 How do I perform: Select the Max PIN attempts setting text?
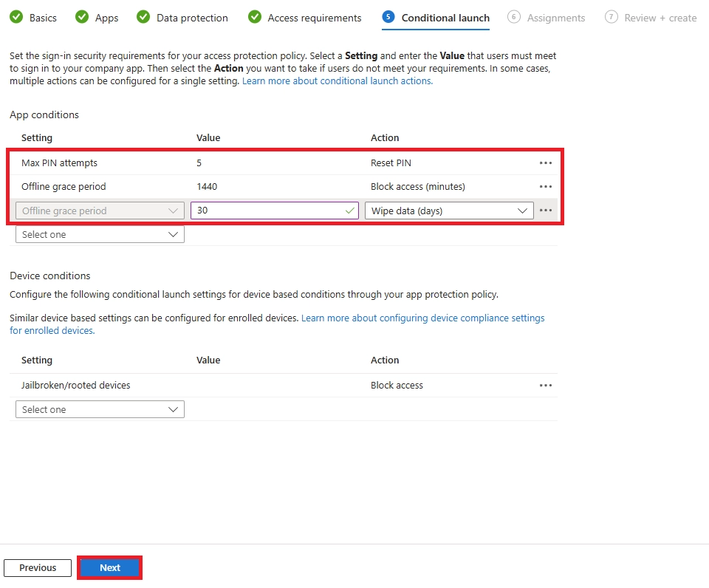59,163
